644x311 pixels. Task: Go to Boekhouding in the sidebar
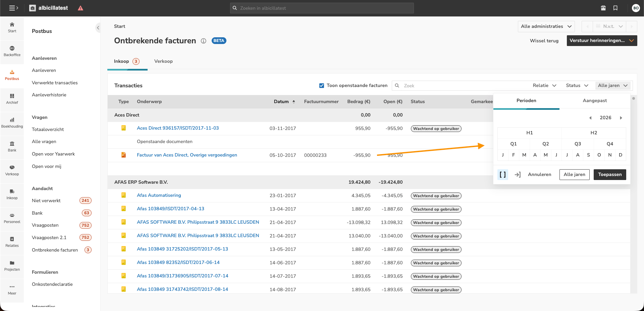click(12, 123)
